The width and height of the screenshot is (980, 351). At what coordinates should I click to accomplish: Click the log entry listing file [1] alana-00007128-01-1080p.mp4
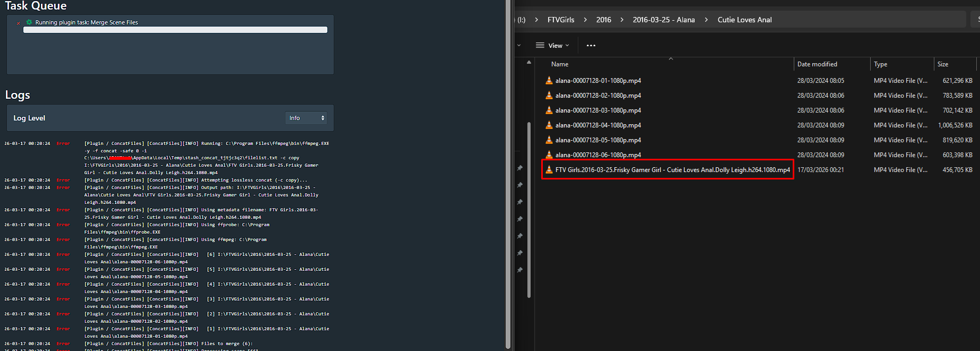[207, 332]
